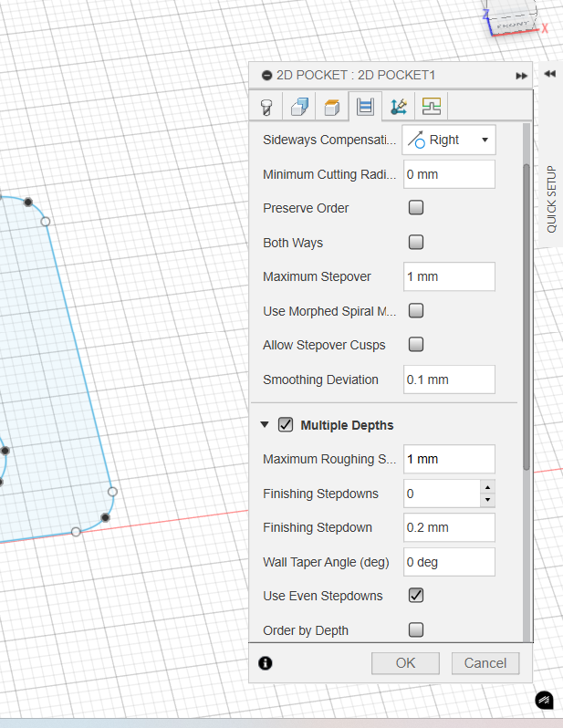This screenshot has width=563, height=728.
Task: Enable Order by Depth checkbox
Action: click(x=416, y=630)
